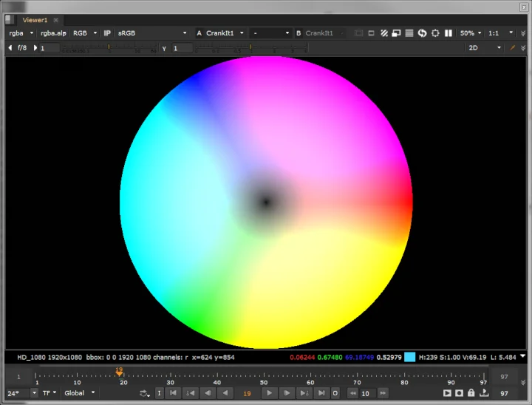Toggle the pixel selection crosshair icon

(435, 33)
